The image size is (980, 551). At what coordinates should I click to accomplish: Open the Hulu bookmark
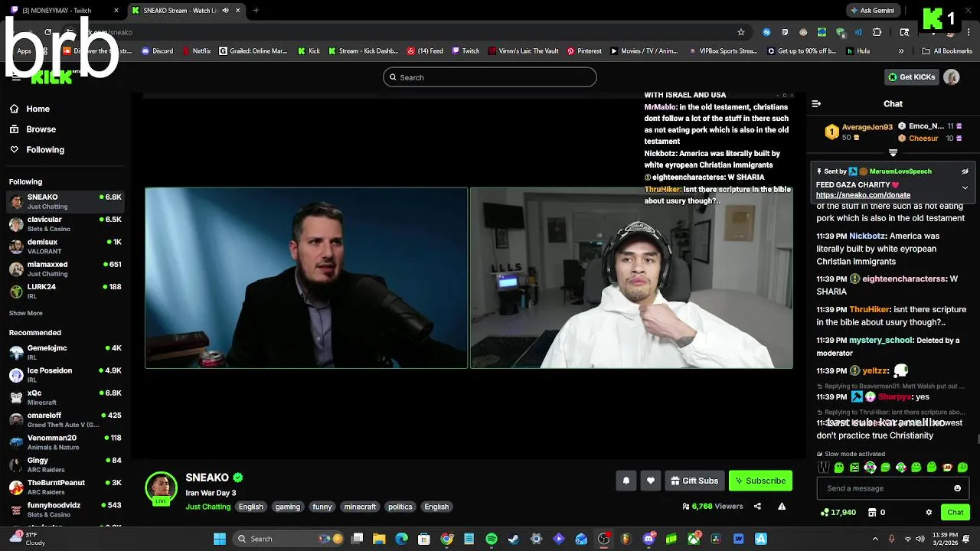coord(858,51)
